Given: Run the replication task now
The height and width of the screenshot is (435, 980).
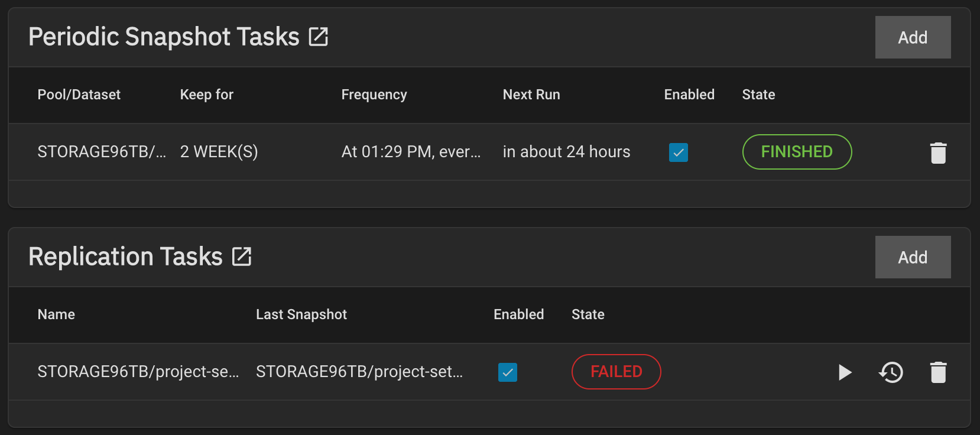Looking at the screenshot, I should coord(845,372).
